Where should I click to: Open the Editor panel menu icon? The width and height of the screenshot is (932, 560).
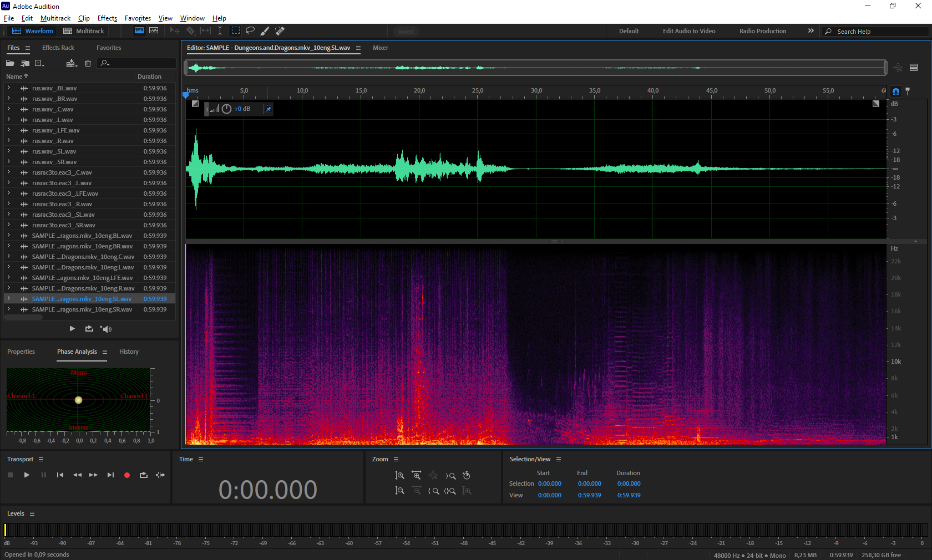[358, 48]
